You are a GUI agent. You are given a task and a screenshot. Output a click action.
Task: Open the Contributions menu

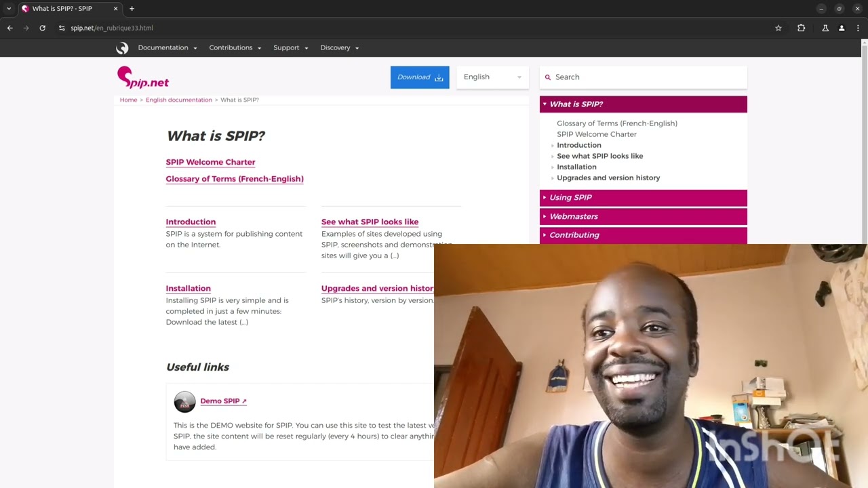point(235,47)
